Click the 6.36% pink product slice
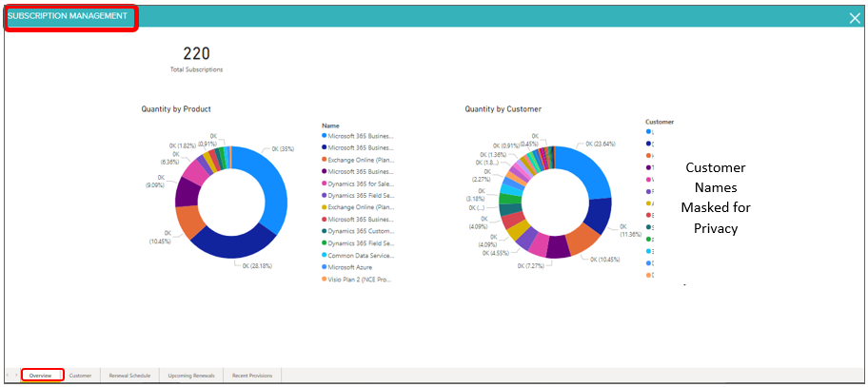 [x=194, y=172]
